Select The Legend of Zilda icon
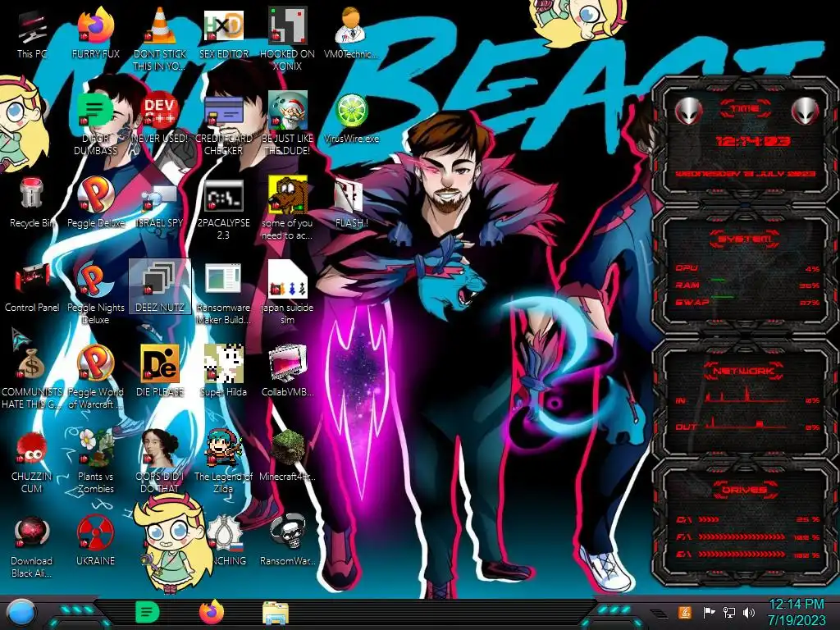840x630 pixels. click(223, 461)
